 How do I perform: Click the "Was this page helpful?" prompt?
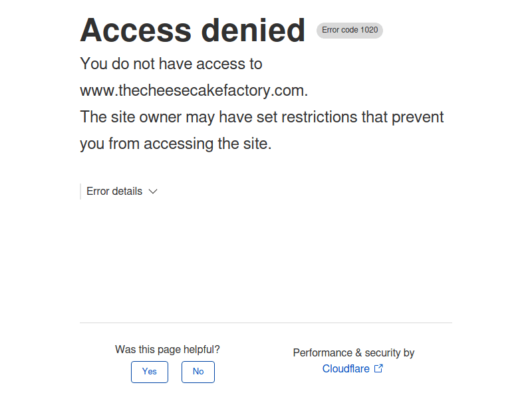click(x=168, y=349)
